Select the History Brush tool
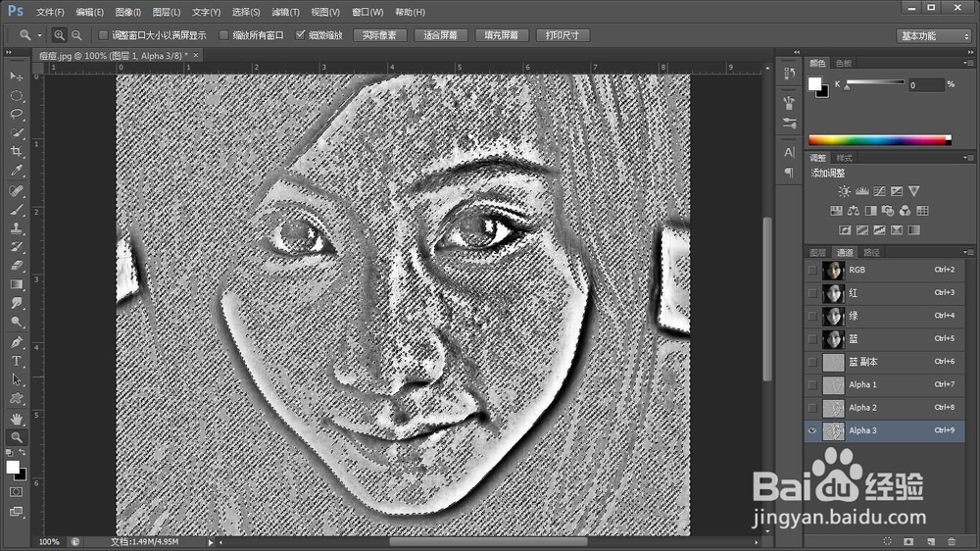The height and width of the screenshot is (551, 980). 17,247
